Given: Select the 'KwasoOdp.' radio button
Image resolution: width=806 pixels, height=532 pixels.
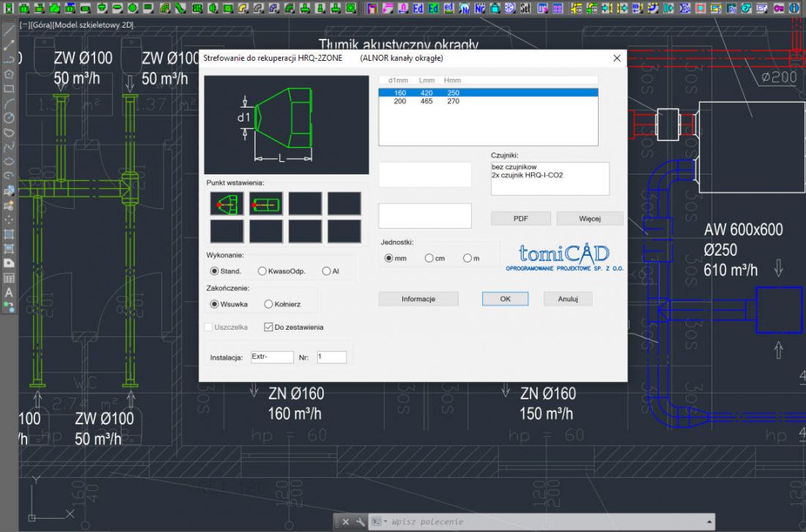Looking at the screenshot, I should (x=262, y=271).
